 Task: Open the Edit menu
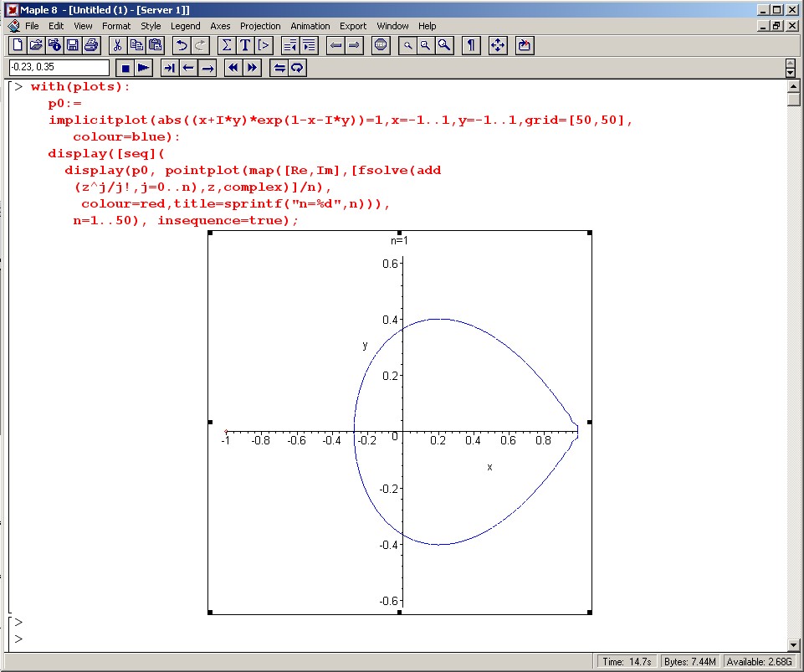tap(56, 26)
